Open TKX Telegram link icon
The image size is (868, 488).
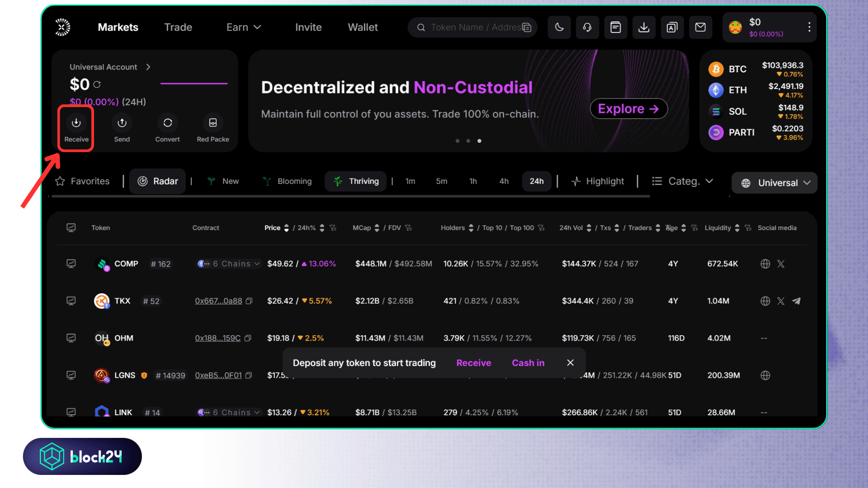796,301
